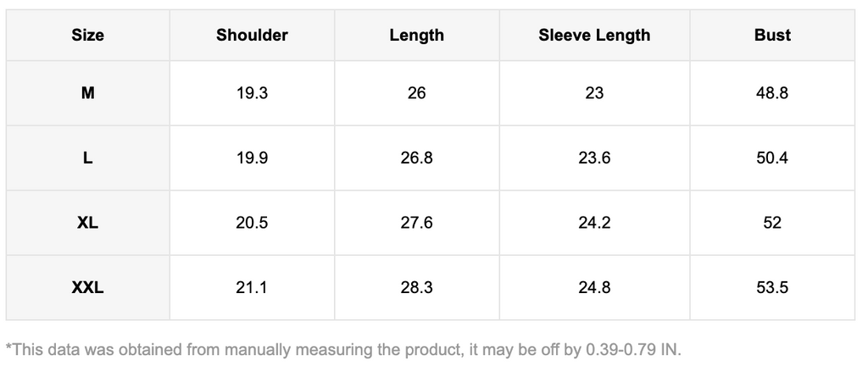This screenshot has width=868, height=371.
Task: Click the Shoulder column header
Action: point(252,36)
